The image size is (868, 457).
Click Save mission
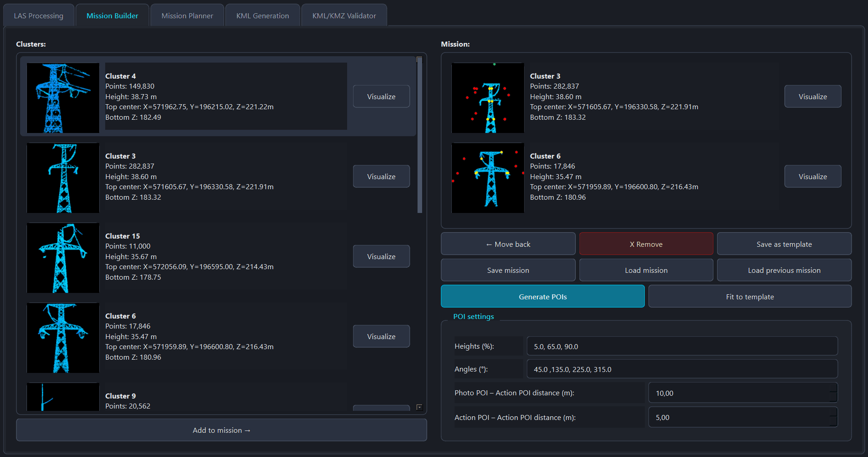(x=508, y=270)
